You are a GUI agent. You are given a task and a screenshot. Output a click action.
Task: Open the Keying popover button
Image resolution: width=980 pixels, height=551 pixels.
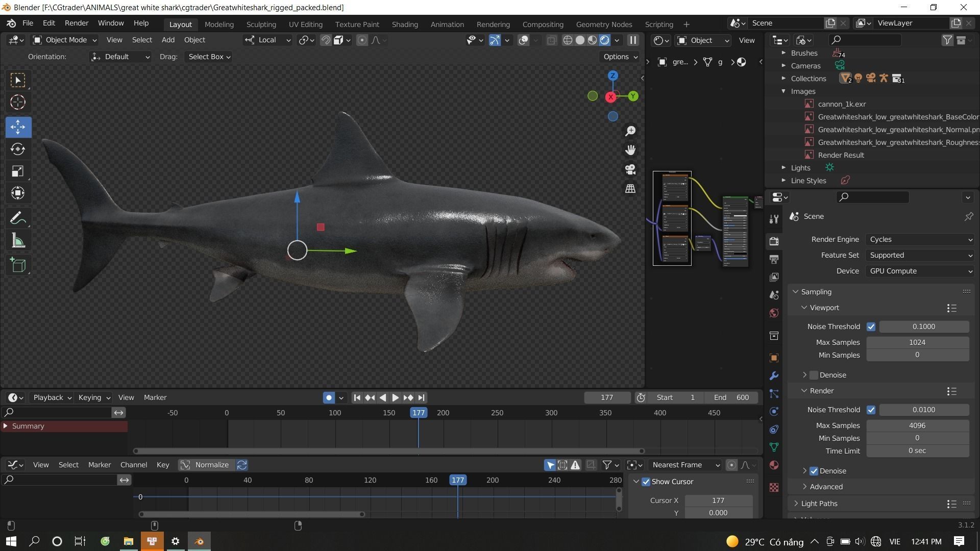94,398
